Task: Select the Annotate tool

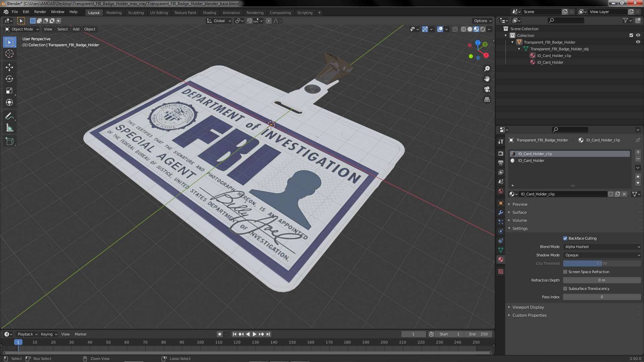Action: click(9, 116)
